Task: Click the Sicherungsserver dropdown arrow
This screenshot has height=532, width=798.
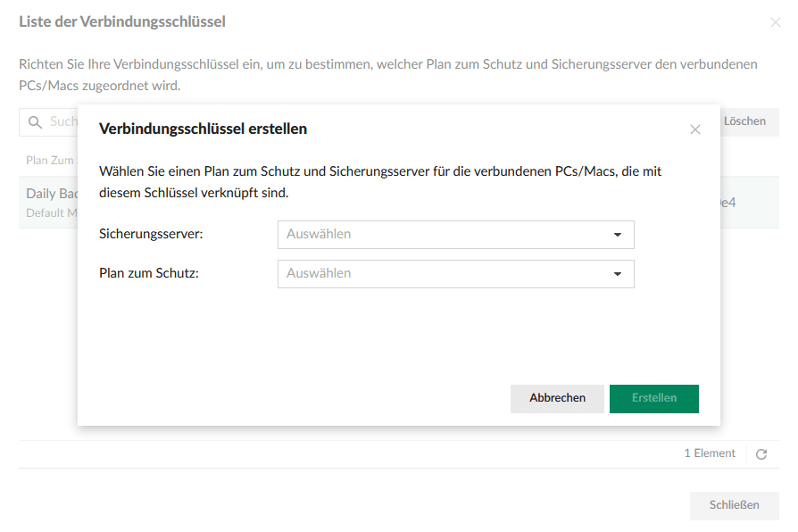Action: click(617, 235)
